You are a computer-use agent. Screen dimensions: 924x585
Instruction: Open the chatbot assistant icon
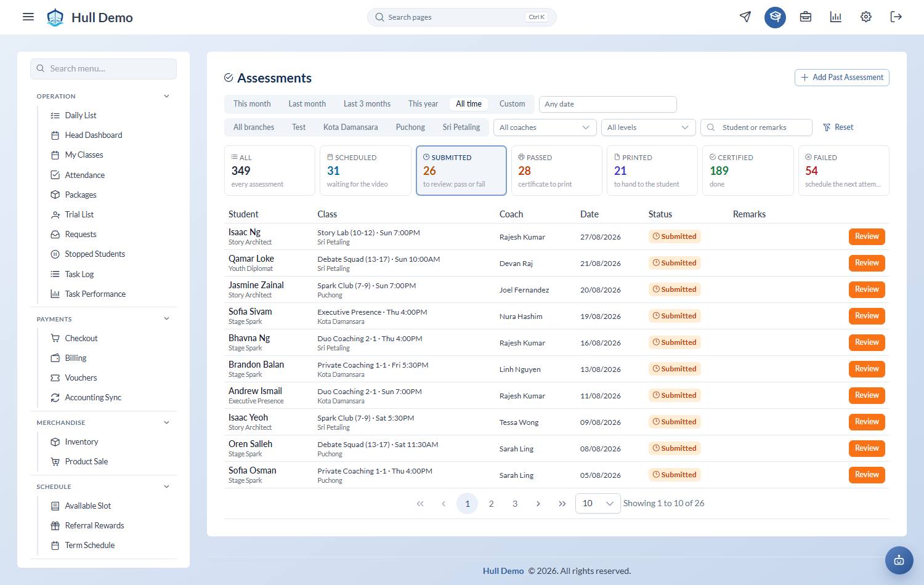click(899, 560)
